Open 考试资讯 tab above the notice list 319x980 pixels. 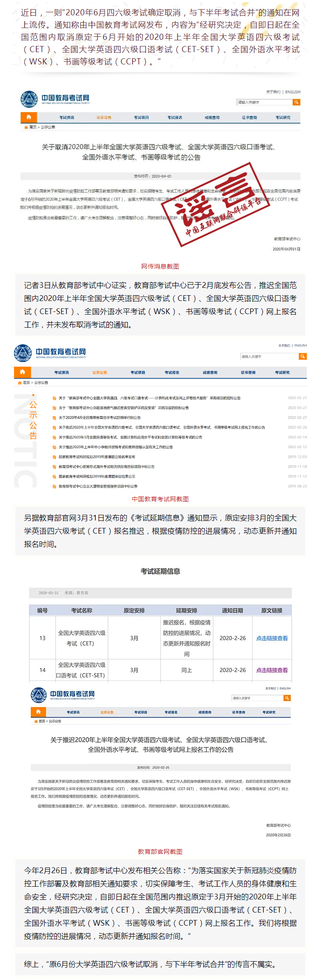pos(62,372)
